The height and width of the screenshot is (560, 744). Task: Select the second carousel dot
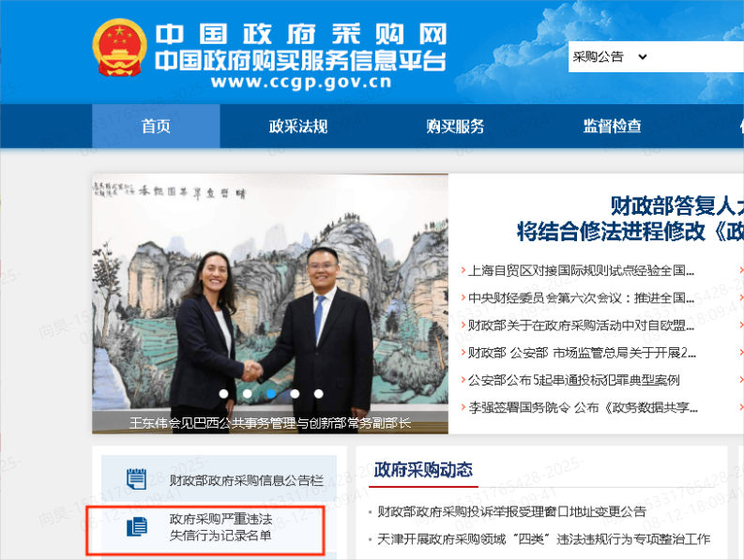point(247,393)
